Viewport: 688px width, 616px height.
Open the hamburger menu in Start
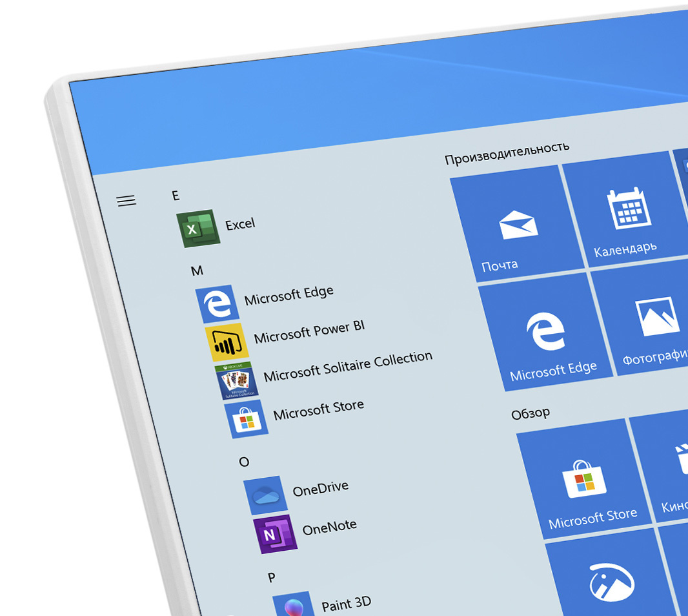126,201
